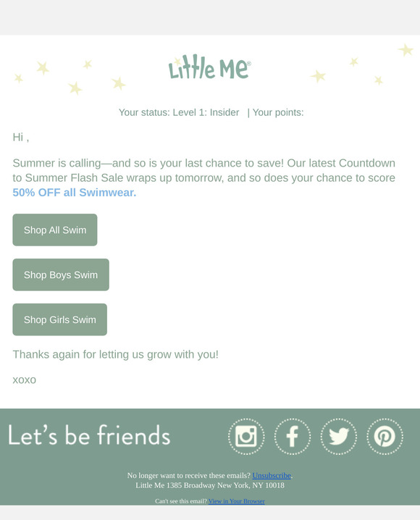Image resolution: width=420 pixels, height=520 pixels.
Task: Click the Little Me logo
Action: click(x=210, y=67)
